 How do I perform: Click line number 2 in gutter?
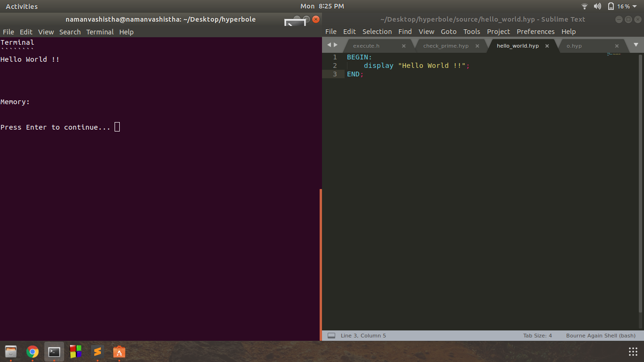[335, 66]
